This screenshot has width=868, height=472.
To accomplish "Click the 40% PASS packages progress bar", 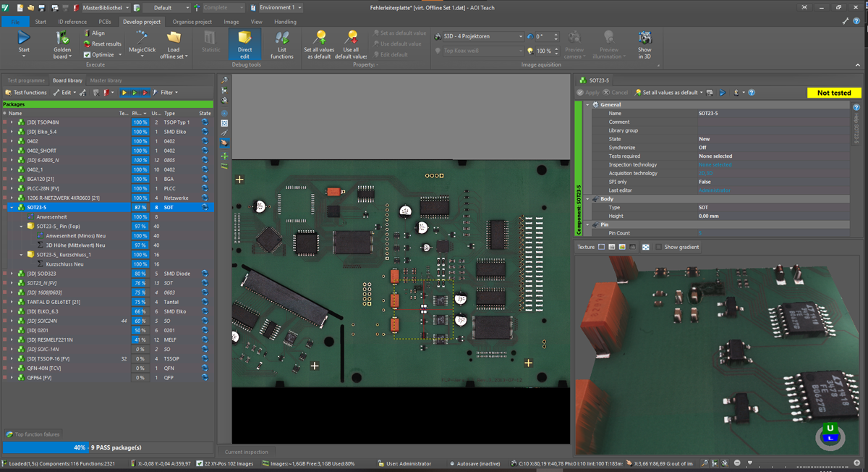I will 109,447.
